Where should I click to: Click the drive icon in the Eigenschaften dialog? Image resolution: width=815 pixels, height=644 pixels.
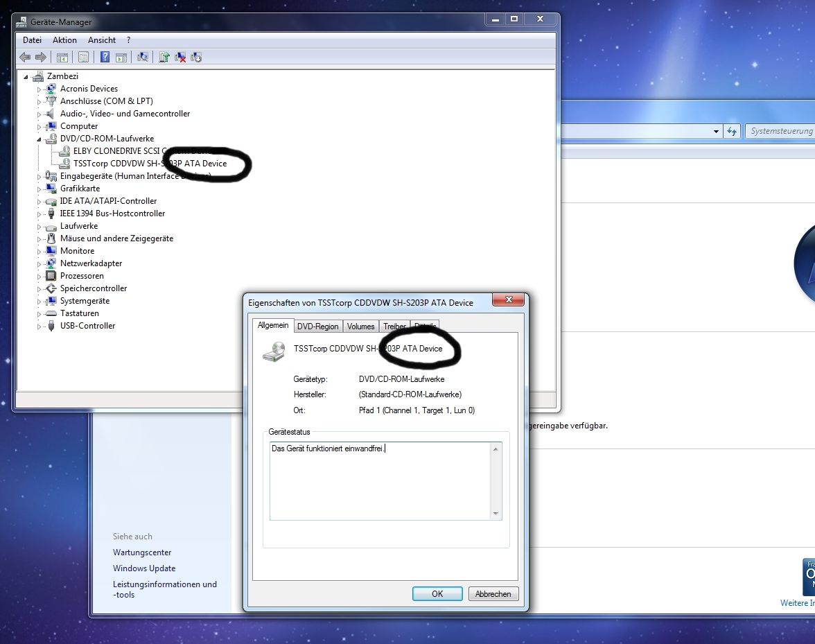[274, 351]
